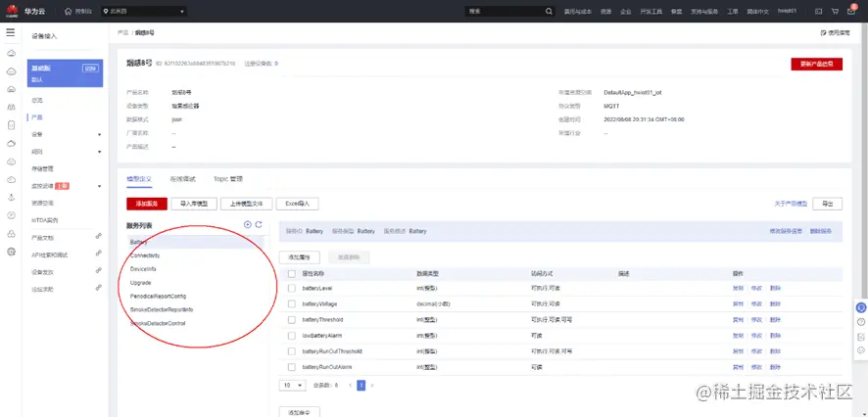The width and height of the screenshot is (868, 417).
Task: Click the plus-circle icon to add a service
Action: pyautogui.click(x=248, y=224)
